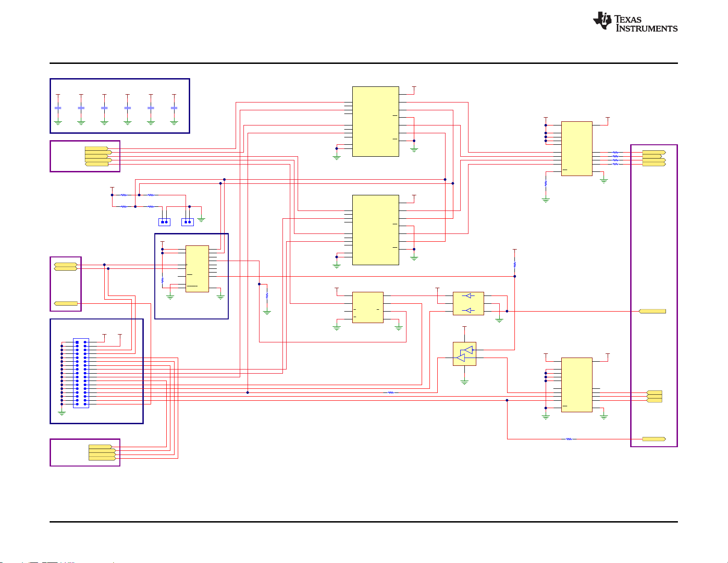Viewport: 728px width, 563px height.
Task: Click the Texas Instruments logo
Action: (x=635, y=21)
